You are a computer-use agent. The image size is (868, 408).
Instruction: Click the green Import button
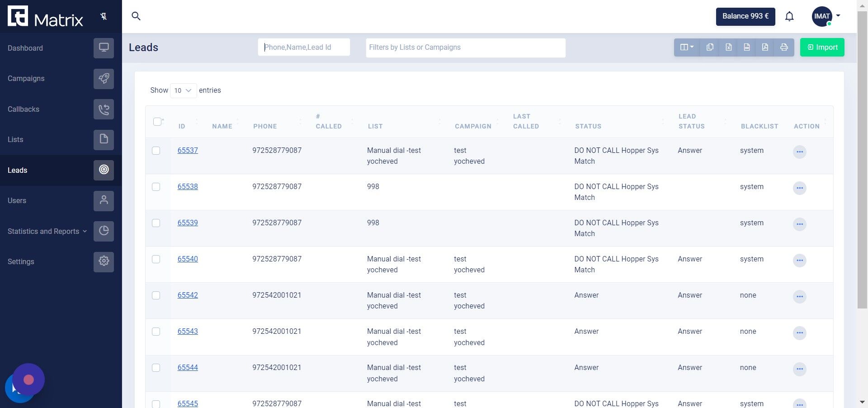coord(822,47)
